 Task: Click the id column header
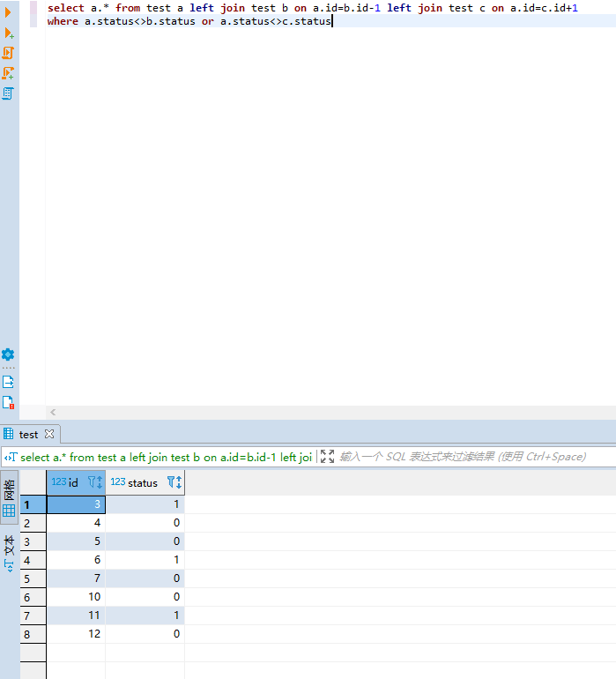tap(72, 482)
